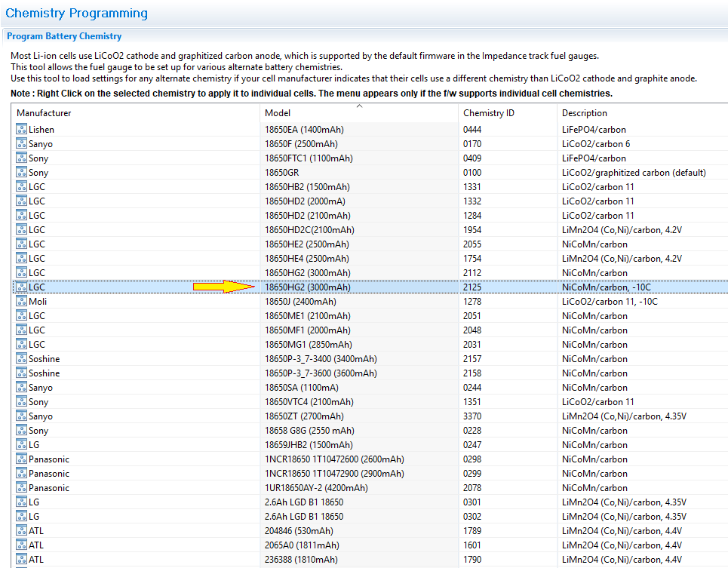Click the icon of LGC 18650MG1 row
Viewport: 728px width, 568px height.
pos(21,344)
